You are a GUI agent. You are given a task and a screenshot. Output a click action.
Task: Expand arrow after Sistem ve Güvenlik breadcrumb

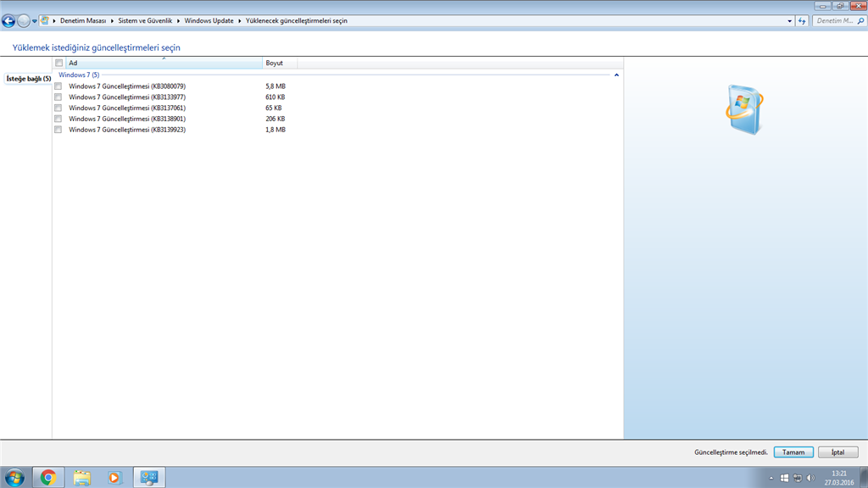click(x=178, y=21)
